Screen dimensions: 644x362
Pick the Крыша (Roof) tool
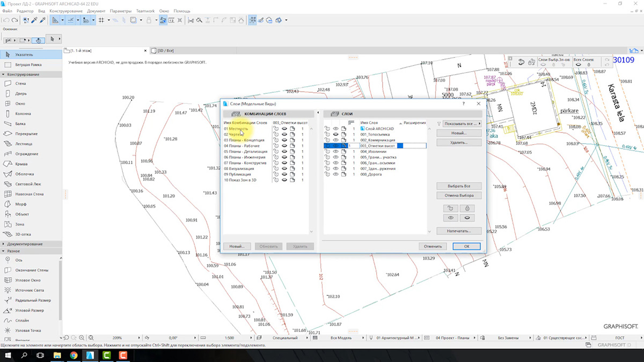click(21, 164)
